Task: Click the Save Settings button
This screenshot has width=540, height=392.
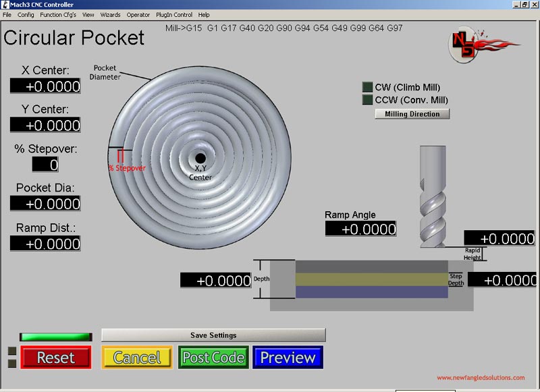Action: coord(213,335)
